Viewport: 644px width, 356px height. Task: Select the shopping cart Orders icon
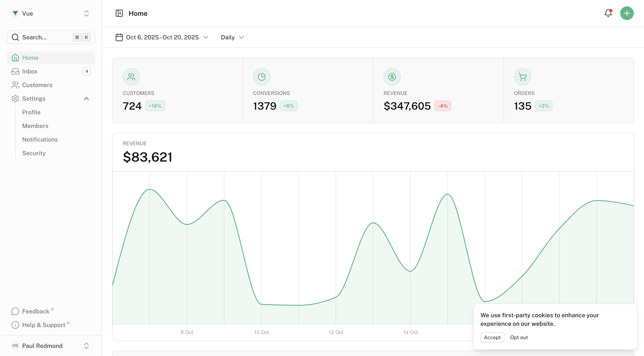(522, 77)
